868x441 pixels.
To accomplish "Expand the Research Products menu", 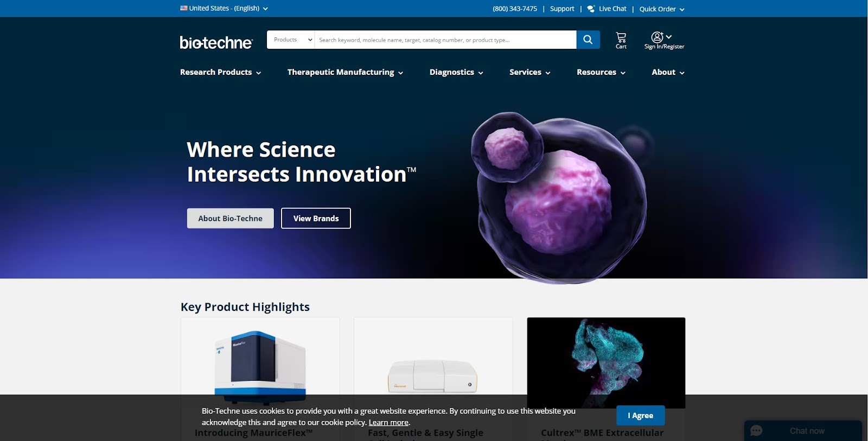I will (221, 72).
